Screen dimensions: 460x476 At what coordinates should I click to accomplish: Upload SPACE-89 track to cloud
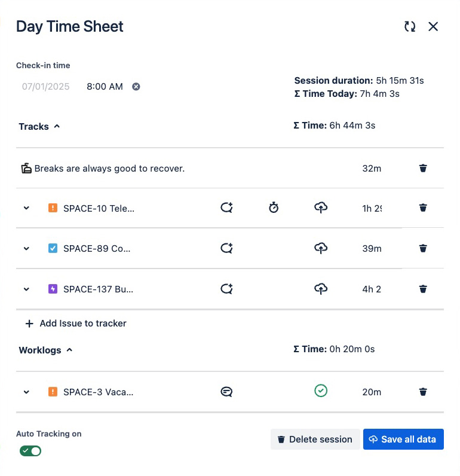(x=321, y=248)
